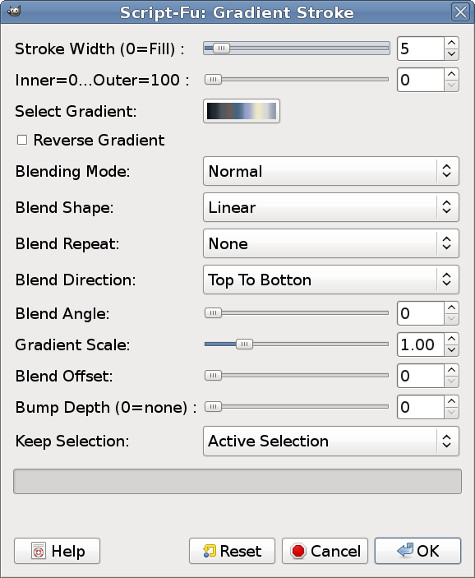Click the Reset button

pyautogui.click(x=232, y=551)
